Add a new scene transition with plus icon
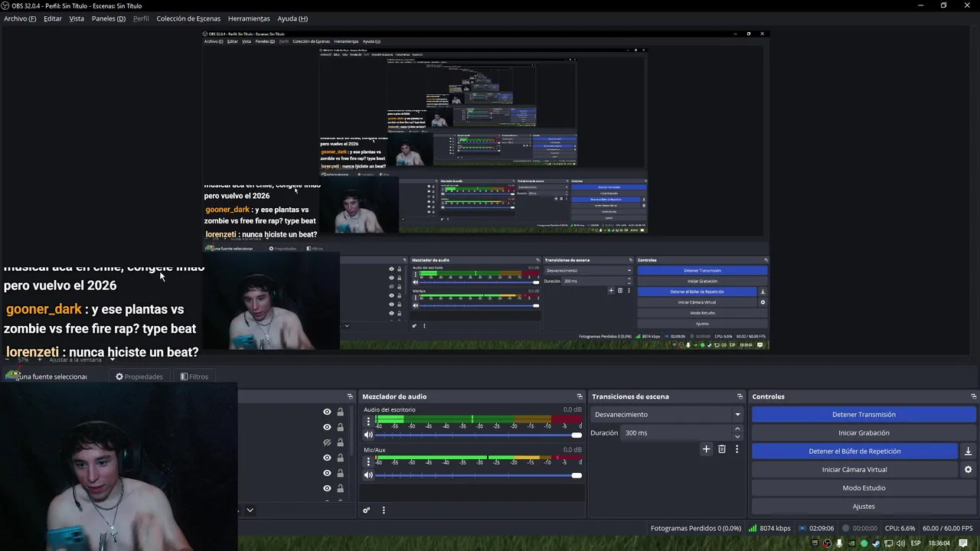The image size is (980, 551). tap(706, 449)
